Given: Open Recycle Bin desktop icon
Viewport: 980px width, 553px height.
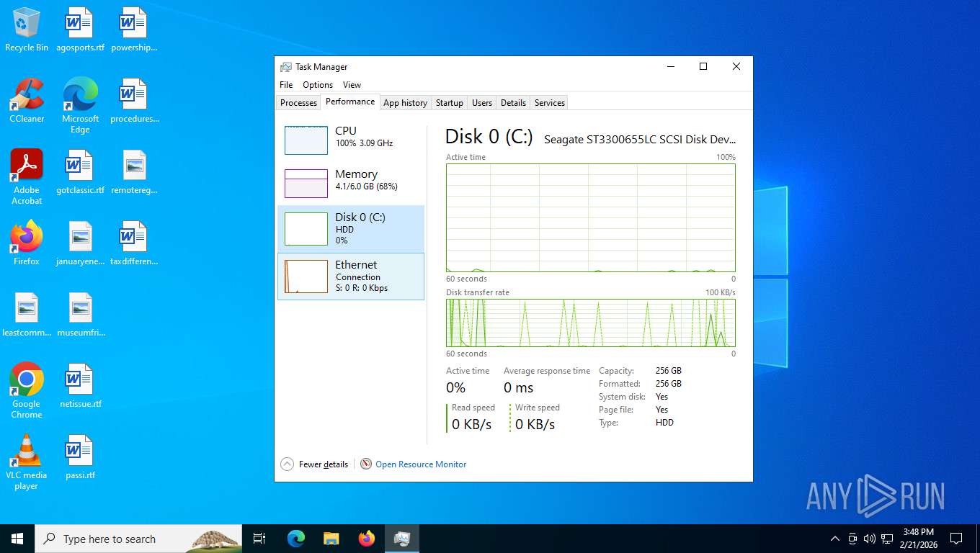Looking at the screenshot, I should [27, 30].
